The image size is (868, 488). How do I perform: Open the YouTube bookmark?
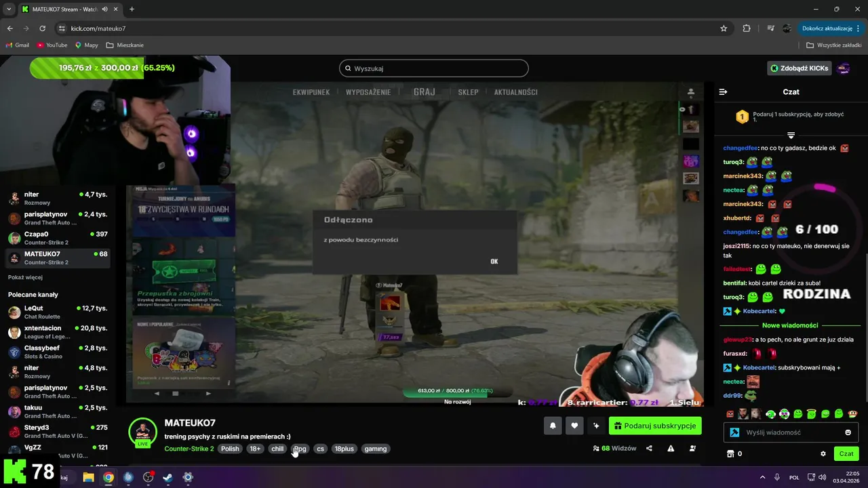(x=52, y=45)
